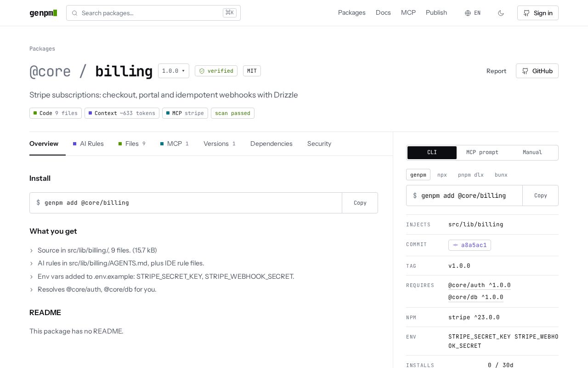Click the MCP stripe badge
588x368 pixels.
185,113
